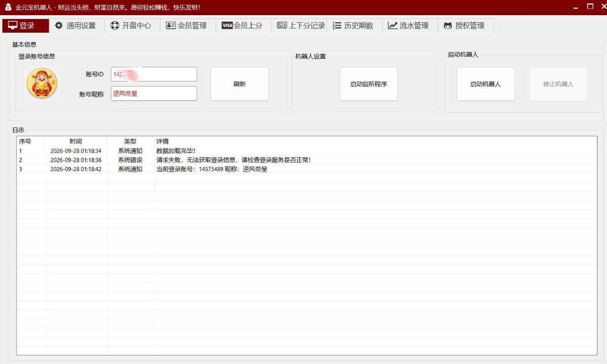Click the 类型 column header
This screenshot has width=607, height=364.
131,142
